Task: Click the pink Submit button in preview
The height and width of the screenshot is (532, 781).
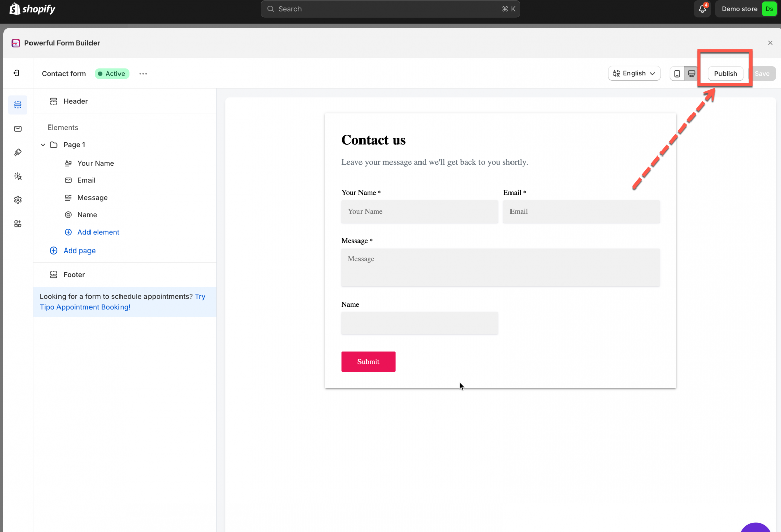Action: 368,361
